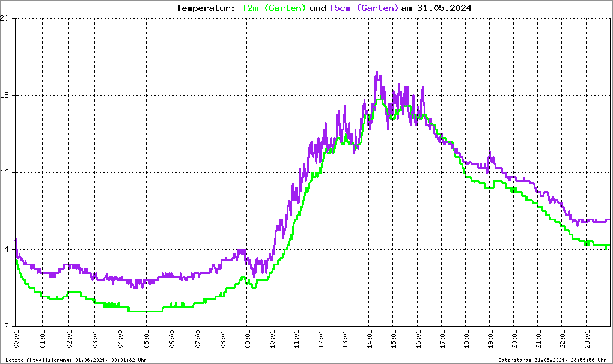Click the y-axis label 18
Viewport: 613px width, 364px height.
4,96
